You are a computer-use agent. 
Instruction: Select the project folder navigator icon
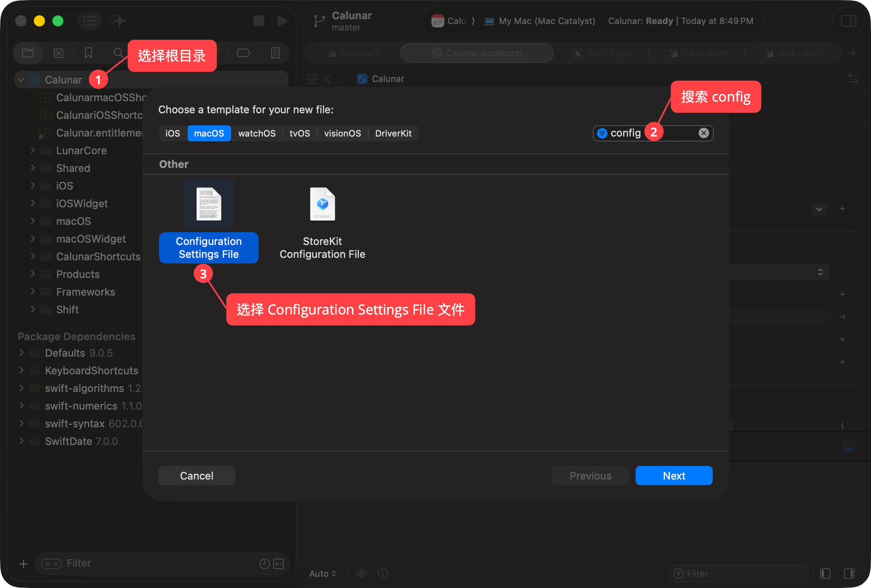tap(28, 53)
